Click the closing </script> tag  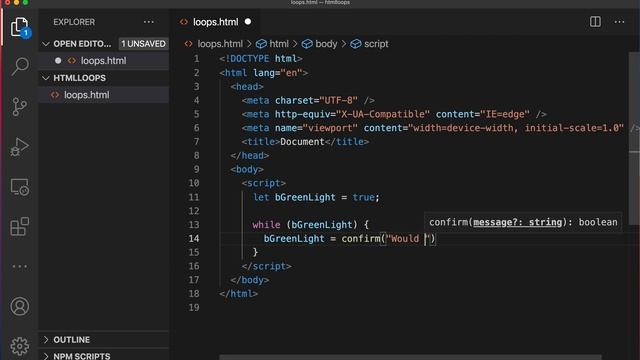click(266, 266)
